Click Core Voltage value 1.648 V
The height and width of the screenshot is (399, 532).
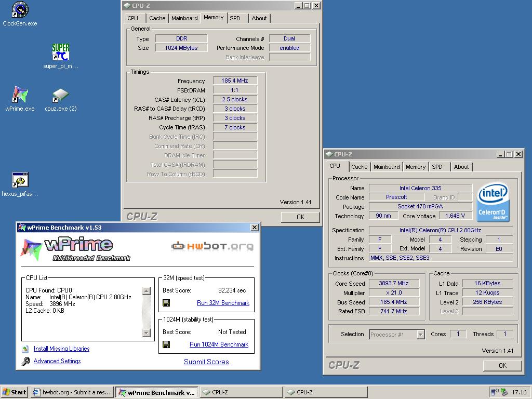coord(455,216)
